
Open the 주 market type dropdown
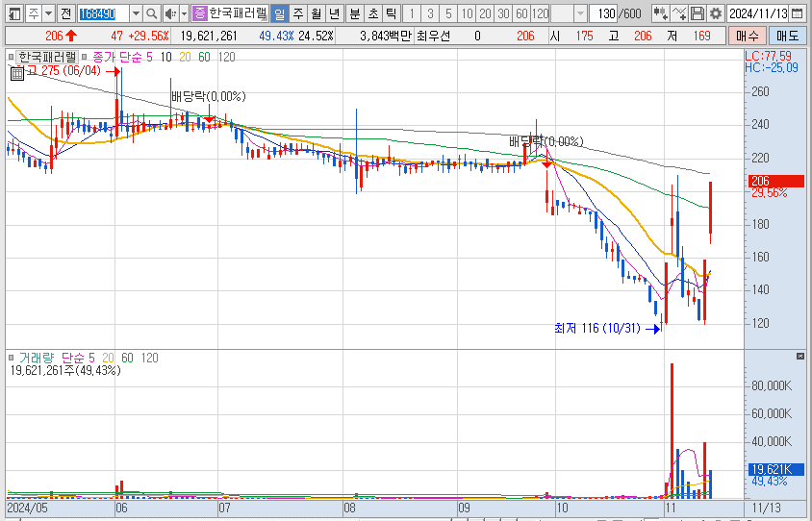pos(48,13)
